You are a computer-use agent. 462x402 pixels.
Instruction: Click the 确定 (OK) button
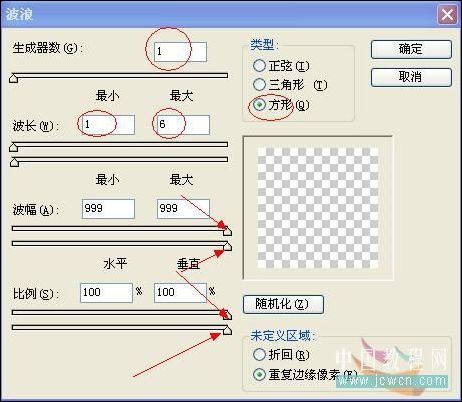[411, 49]
